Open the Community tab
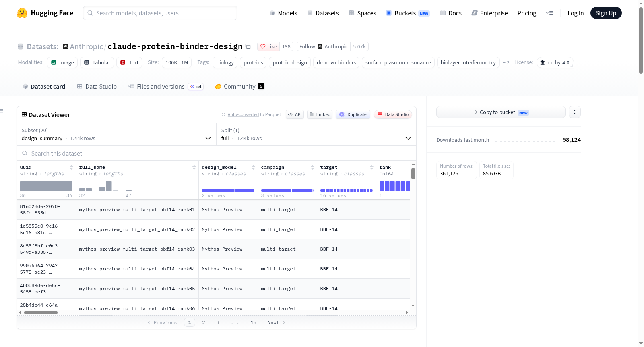Screen dimensions: 644x347 pyautogui.click(x=239, y=87)
